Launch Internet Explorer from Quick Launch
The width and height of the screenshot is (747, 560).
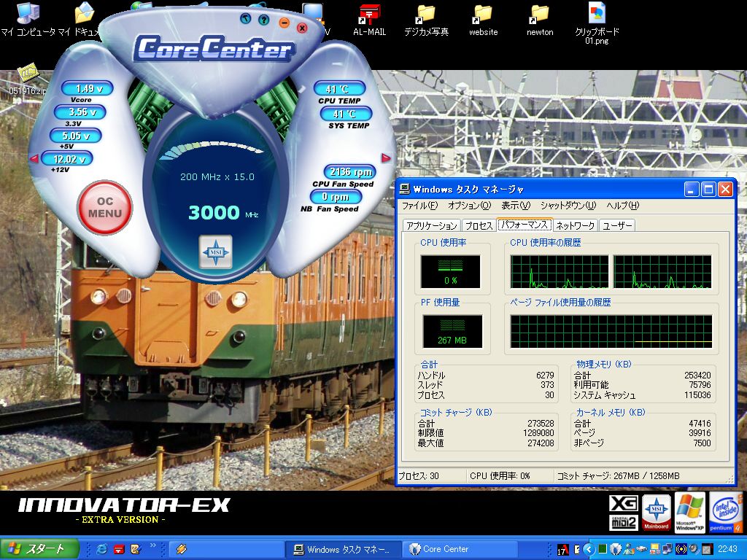point(101,549)
